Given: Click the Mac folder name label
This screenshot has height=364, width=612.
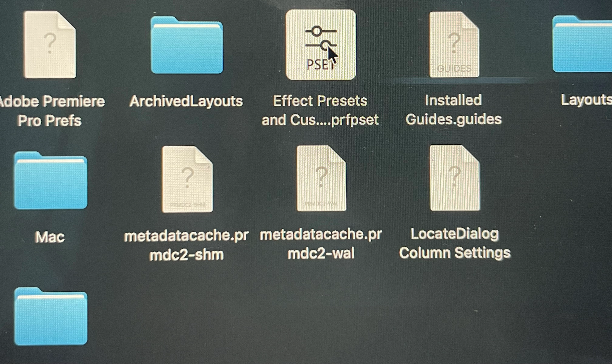Looking at the screenshot, I should [x=50, y=237].
